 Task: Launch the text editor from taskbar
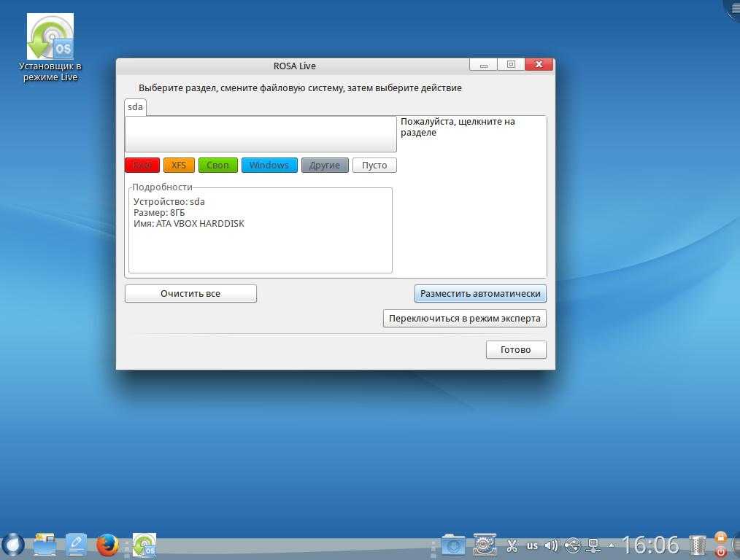click(x=76, y=545)
